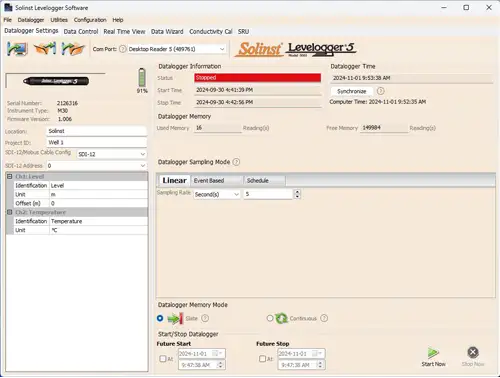Image resolution: width=500 pixels, height=378 pixels.
Task: Click the Datalogger Time value field
Action: click(411, 78)
